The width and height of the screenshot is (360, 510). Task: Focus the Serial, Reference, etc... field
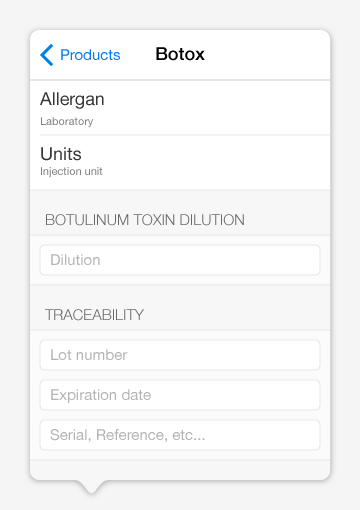coord(180,435)
